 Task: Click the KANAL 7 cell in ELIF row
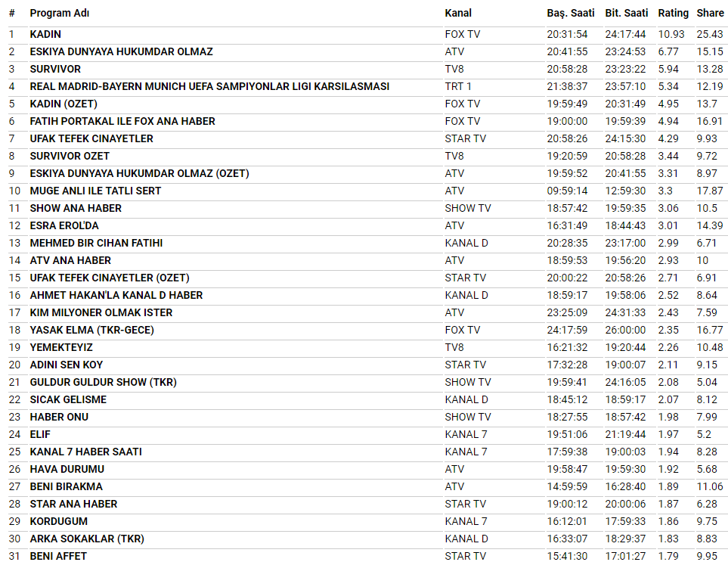[x=466, y=435]
